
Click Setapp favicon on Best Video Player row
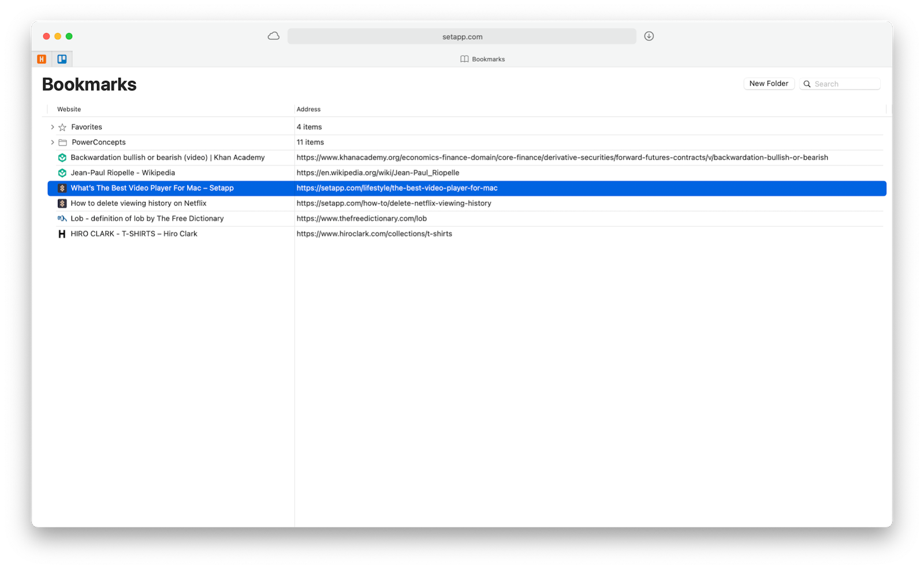62,188
